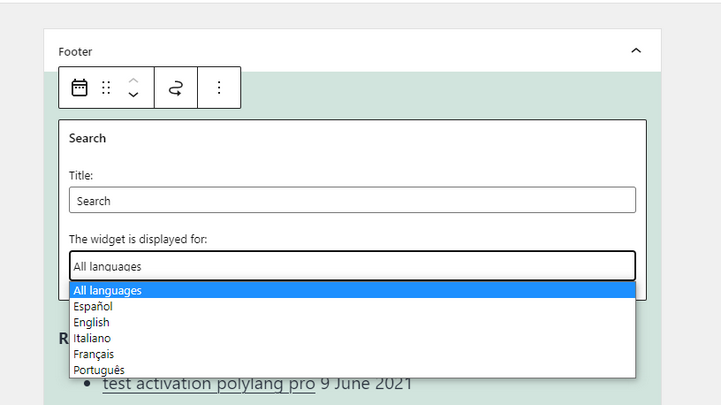Screen dimensions: 721x405
Task: Select Português from the language options
Action: click(99, 370)
